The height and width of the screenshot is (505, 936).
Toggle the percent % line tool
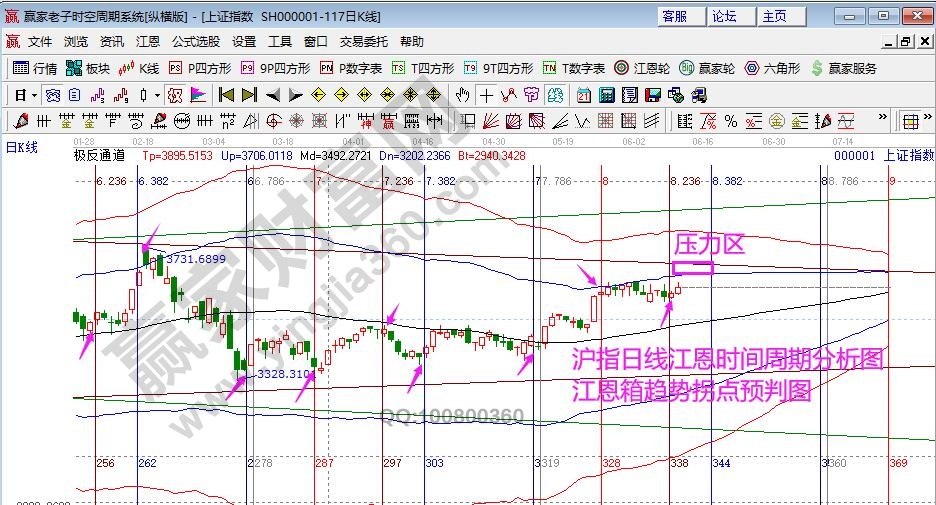pyautogui.click(x=731, y=121)
